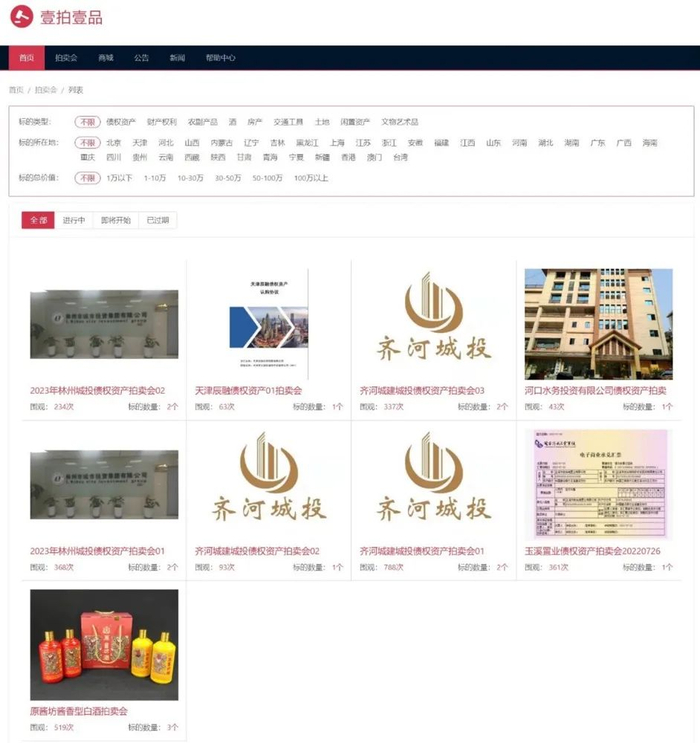Image resolution: width=700 pixels, height=743 pixels.
Task: Select price range 1-10万
Action: point(155,178)
